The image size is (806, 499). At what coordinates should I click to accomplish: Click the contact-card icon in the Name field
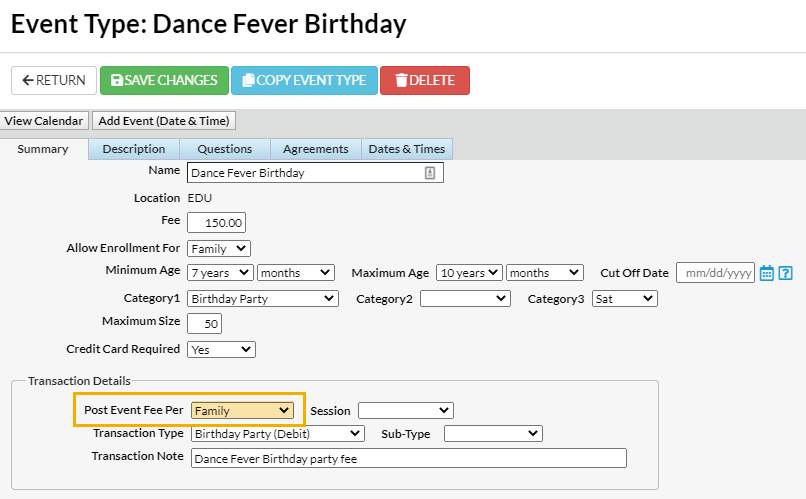pyautogui.click(x=430, y=173)
